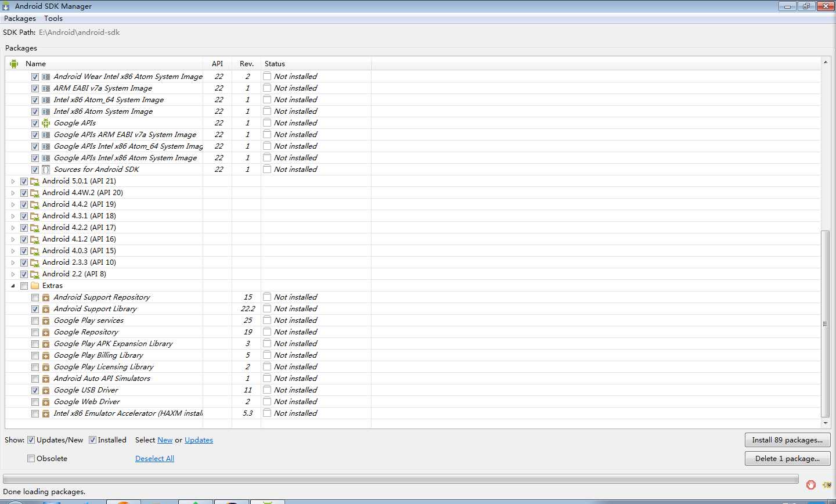Select Updates link
The height and width of the screenshot is (504, 836).
click(199, 440)
